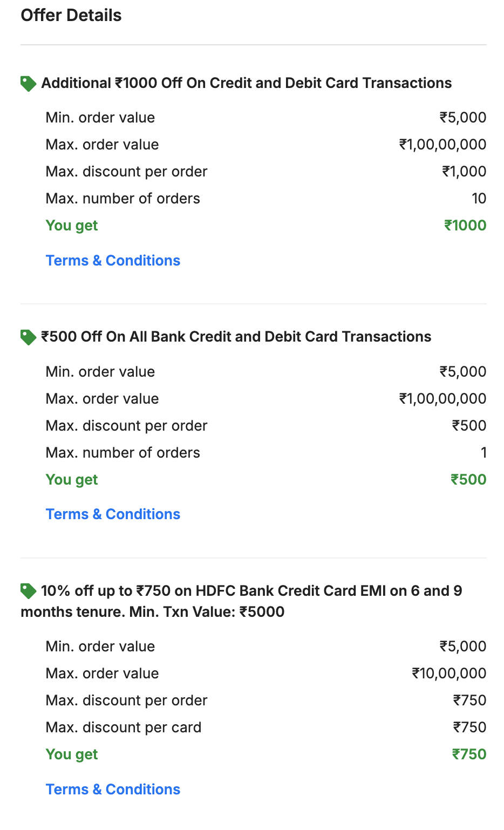
Task: Click the Offer Details heading
Action: point(71,15)
